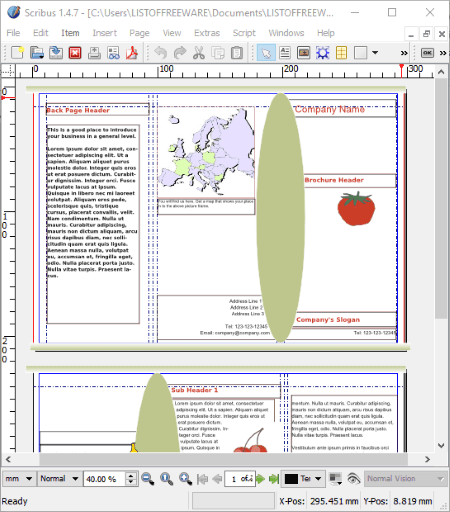Reset zoom to 100% with the magnifier

166,479
